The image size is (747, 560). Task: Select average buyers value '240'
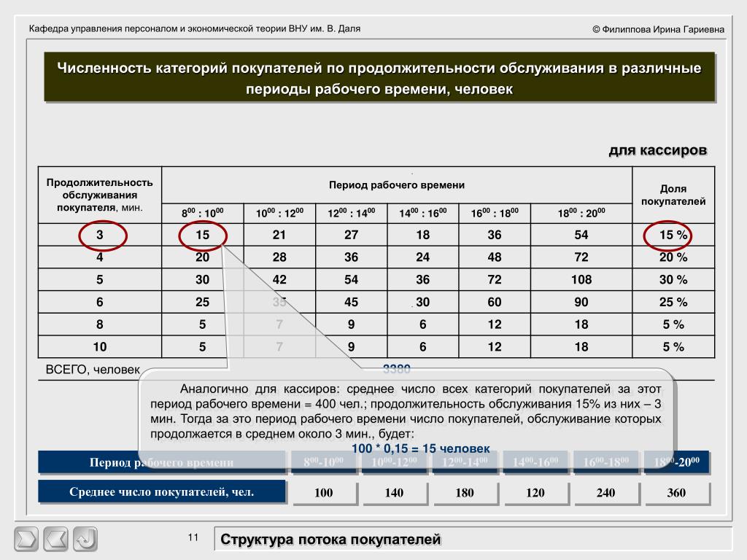pos(605,493)
